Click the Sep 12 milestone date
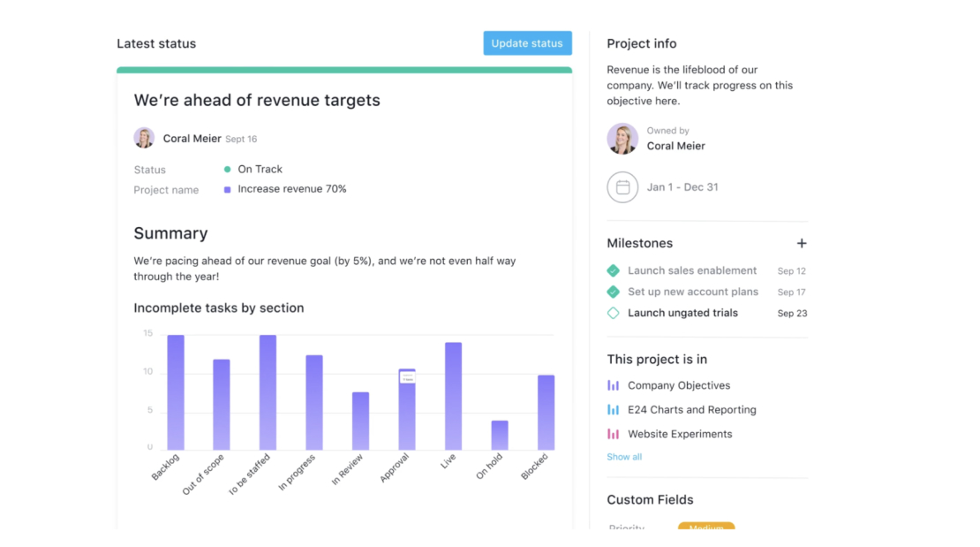Viewport: 980px width, 547px height. pyautogui.click(x=791, y=271)
